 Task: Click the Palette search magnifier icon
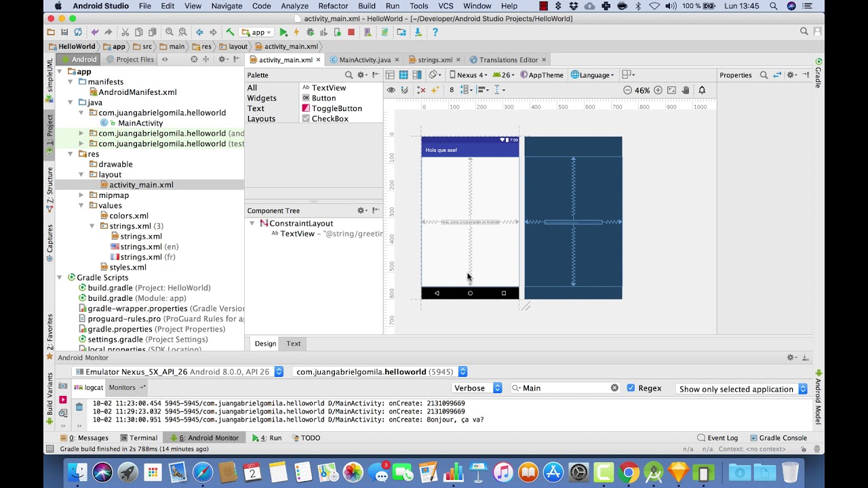coord(349,75)
